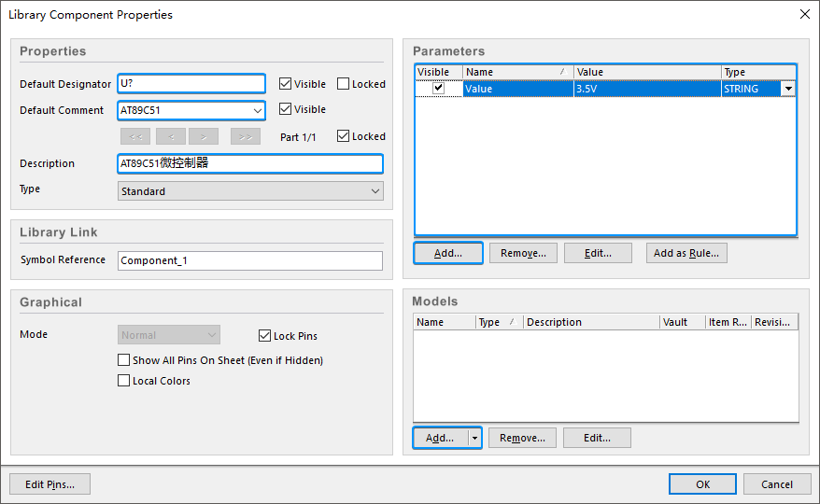Click Edit button under Models

[597, 438]
